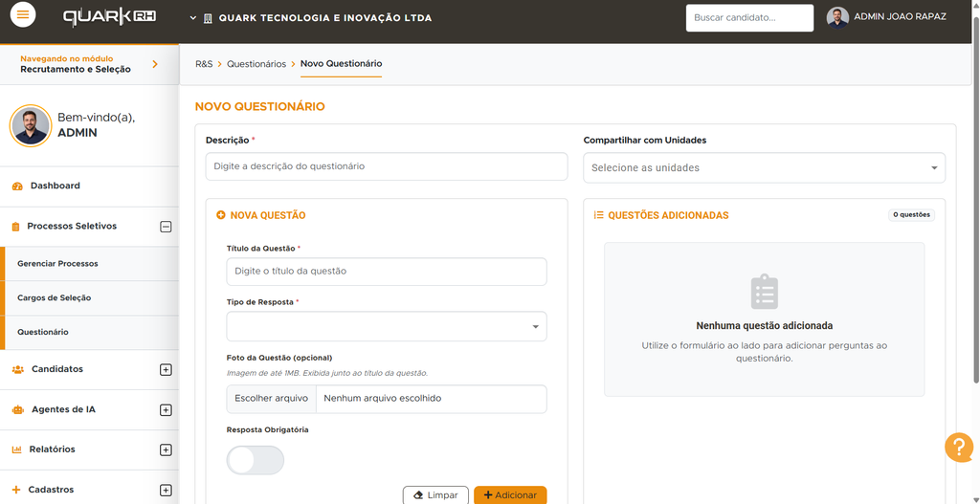Click the Nova Questão plus-circle icon
Screen dimensions: 980x504
click(221, 215)
